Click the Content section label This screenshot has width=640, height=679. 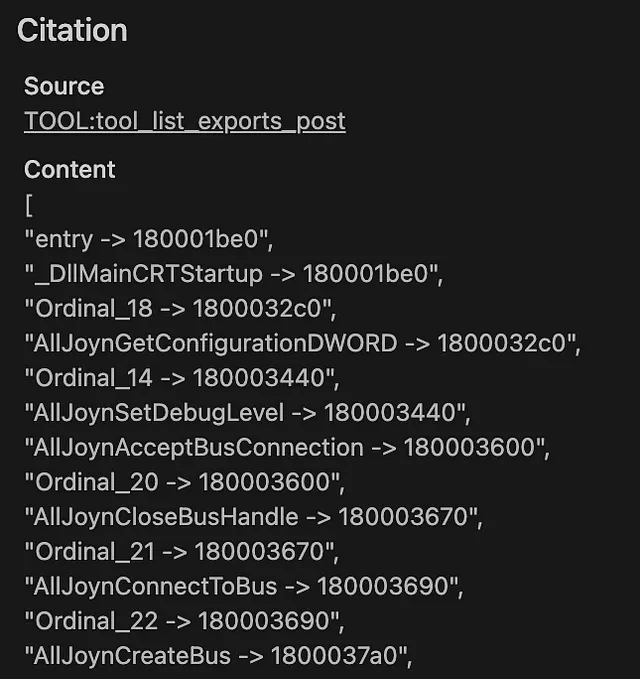pyautogui.click(x=69, y=169)
